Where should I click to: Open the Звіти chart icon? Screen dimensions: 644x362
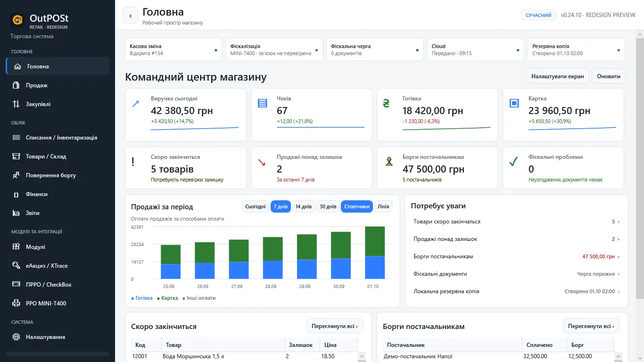click(x=17, y=213)
